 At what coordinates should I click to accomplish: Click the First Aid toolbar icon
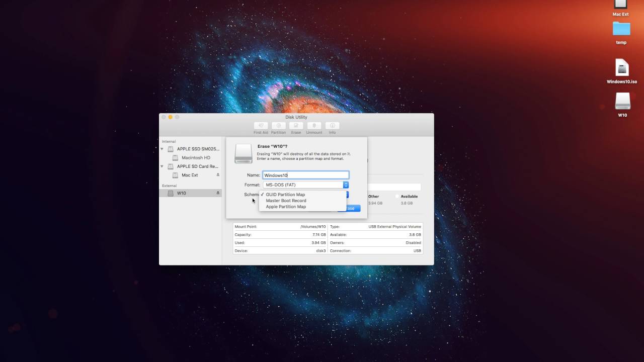[x=261, y=126]
